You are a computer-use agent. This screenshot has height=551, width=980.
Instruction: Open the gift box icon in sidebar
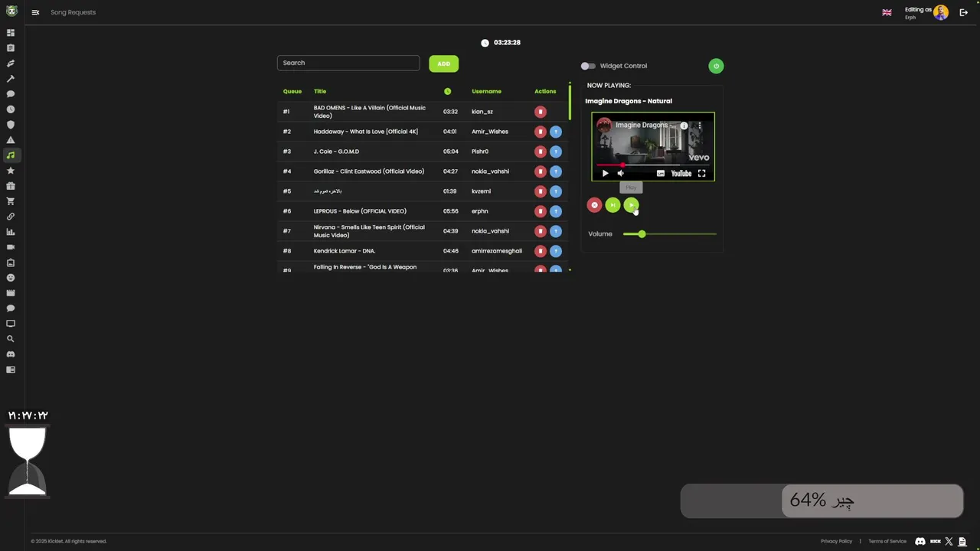[11, 186]
